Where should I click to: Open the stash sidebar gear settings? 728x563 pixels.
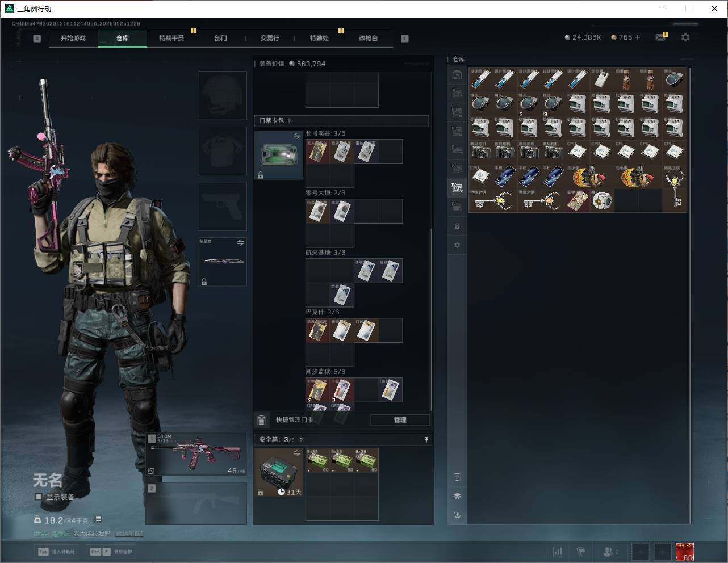tap(457, 245)
